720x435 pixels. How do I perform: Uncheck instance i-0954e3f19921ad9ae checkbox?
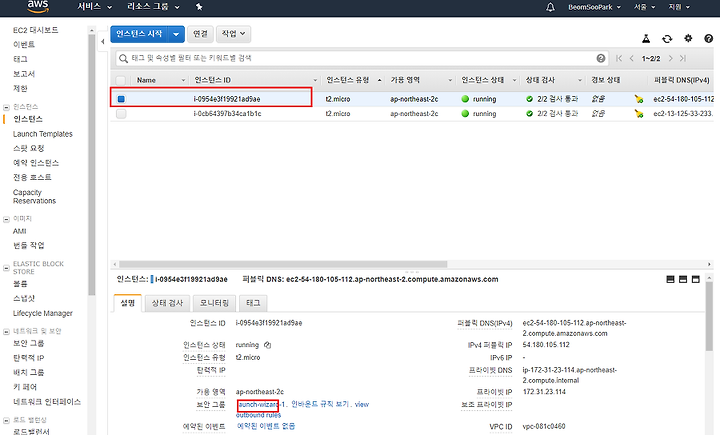(121, 99)
